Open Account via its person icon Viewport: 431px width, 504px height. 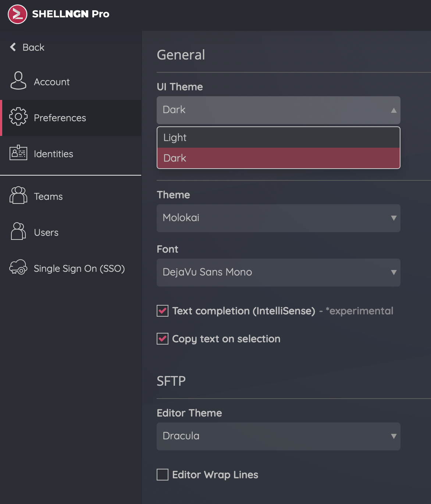(18, 81)
